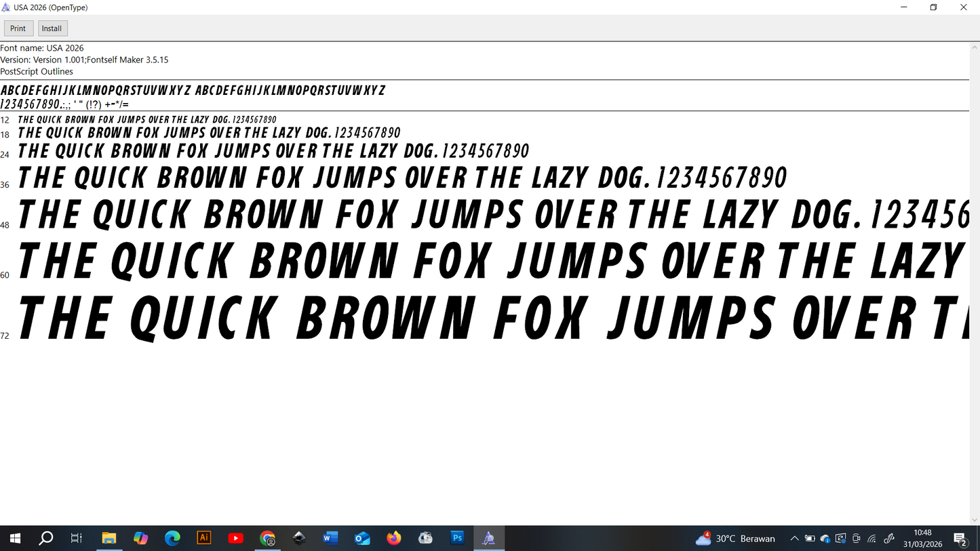980x551 pixels.
Task: Launch Photoshop from taskbar
Action: (457, 538)
